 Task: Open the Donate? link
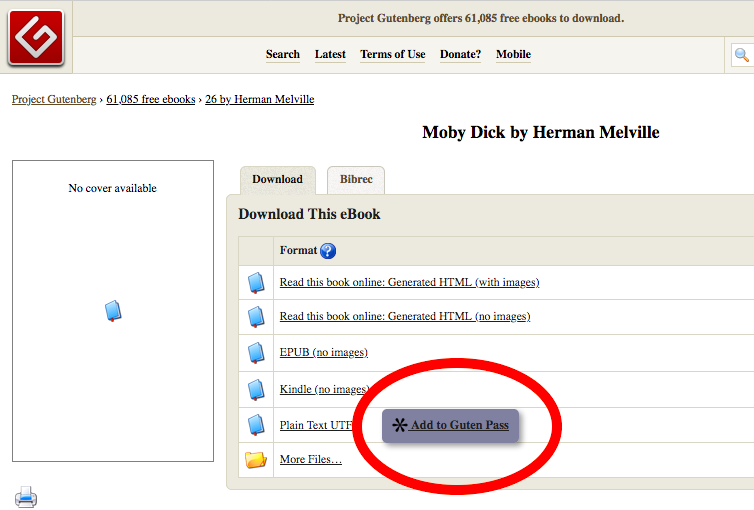[x=461, y=54]
